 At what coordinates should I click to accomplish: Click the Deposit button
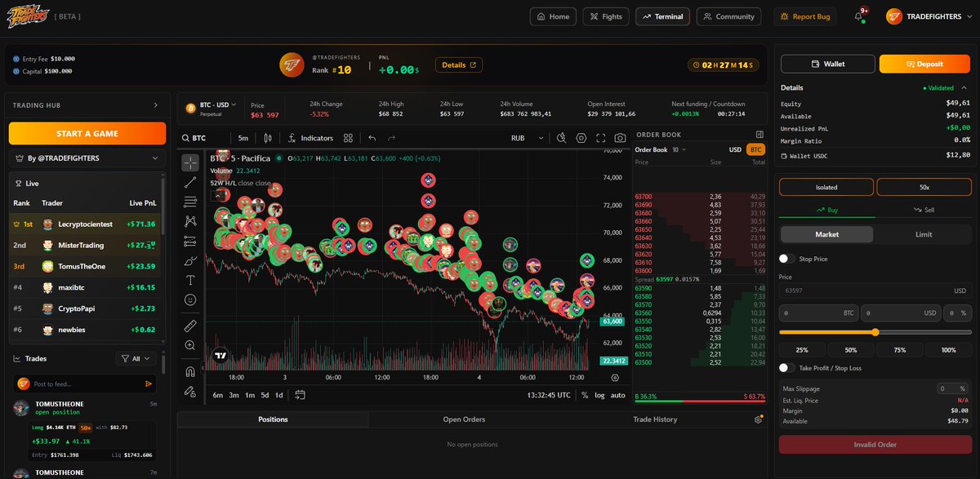pos(923,64)
